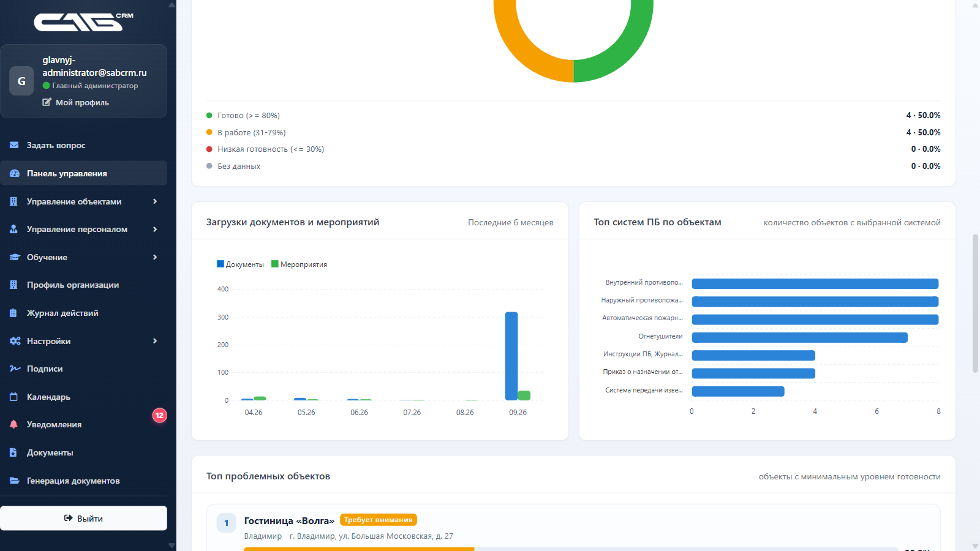The height and width of the screenshot is (551, 980).
Task: Click the building icon beside Профиль организации
Action: pos(13,285)
